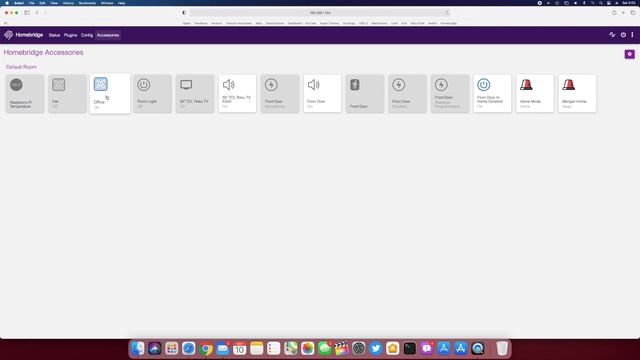Viewport: 640px width, 360px height.
Task: Click the 50" TCL Roku TV speaker tile
Action: click(237, 93)
